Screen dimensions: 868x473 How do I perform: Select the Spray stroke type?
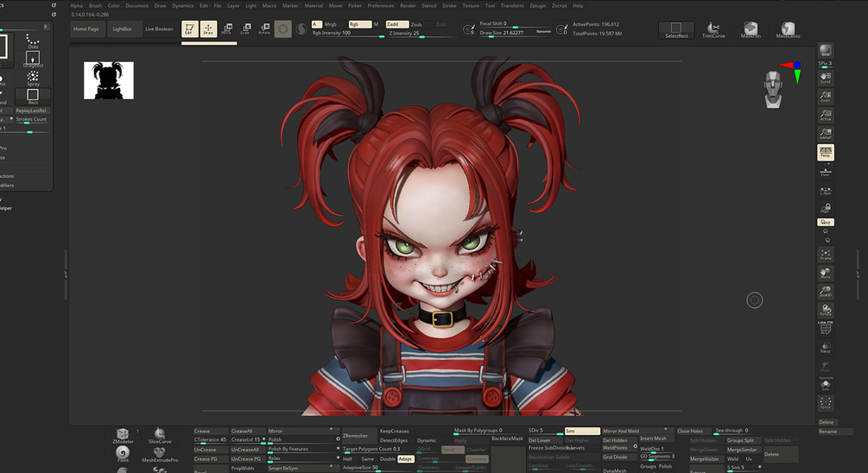click(x=33, y=78)
